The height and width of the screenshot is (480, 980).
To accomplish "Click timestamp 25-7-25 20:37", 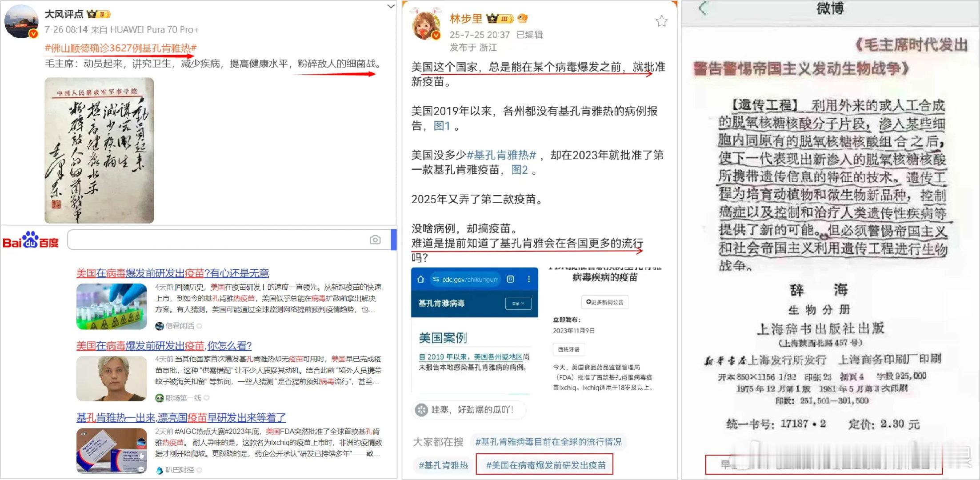I will 480,35.
